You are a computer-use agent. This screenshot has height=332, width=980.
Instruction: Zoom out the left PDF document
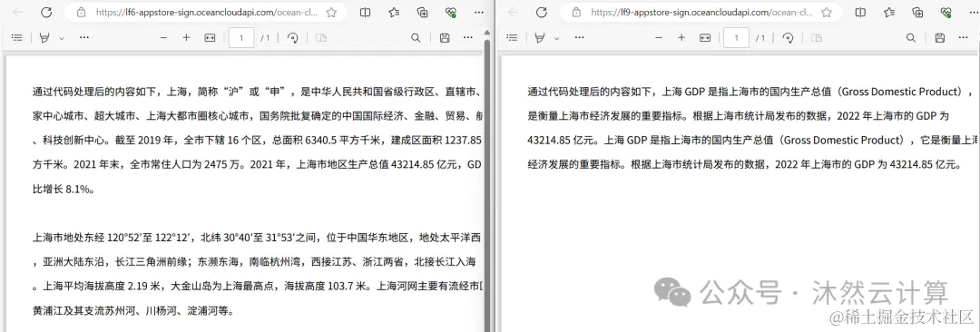coord(163,38)
